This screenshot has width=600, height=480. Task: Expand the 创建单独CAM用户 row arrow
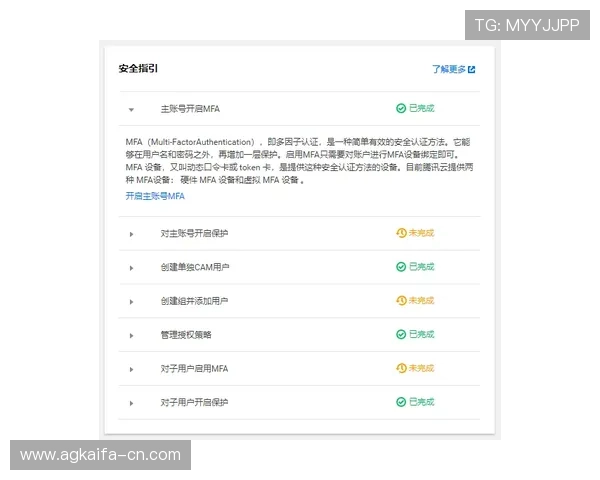(x=131, y=268)
